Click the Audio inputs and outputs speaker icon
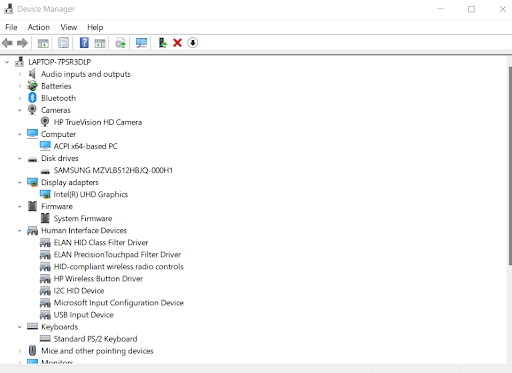Screen dimensions: 512x373 tap(32, 74)
